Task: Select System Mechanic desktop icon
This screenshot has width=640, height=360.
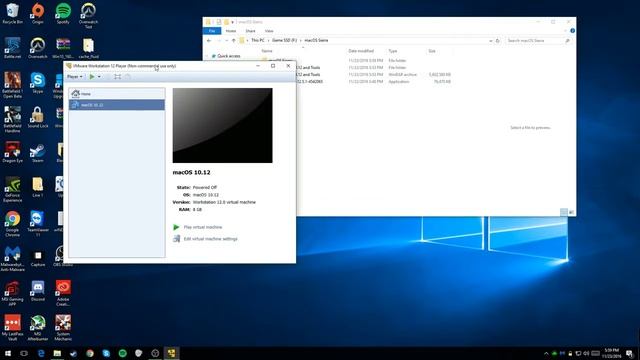Action: [x=63, y=328]
